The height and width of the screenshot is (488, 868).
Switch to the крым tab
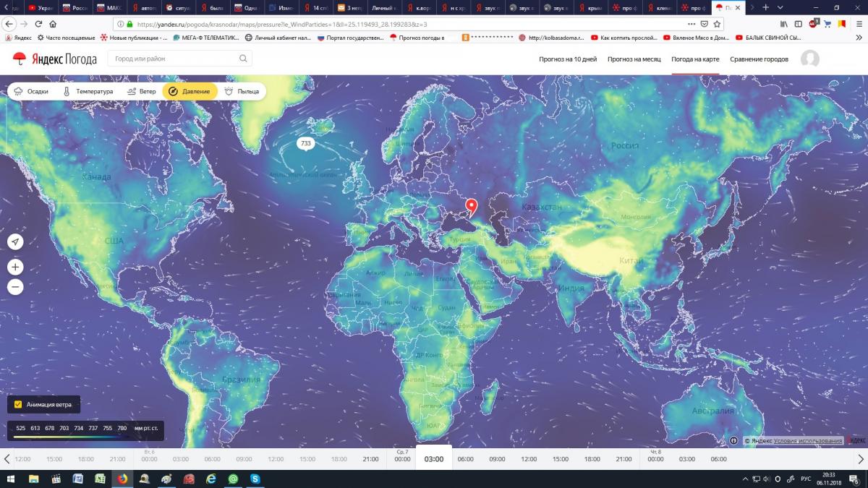(591, 7)
